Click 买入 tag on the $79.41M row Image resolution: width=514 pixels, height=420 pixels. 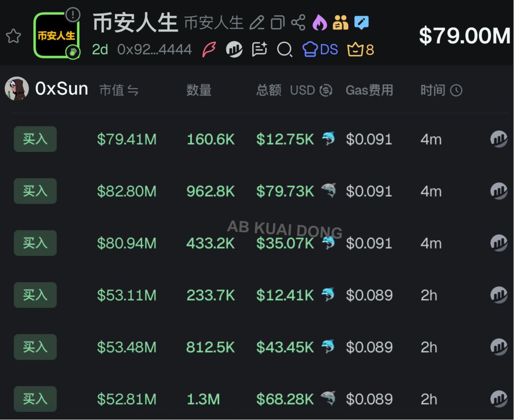point(35,139)
